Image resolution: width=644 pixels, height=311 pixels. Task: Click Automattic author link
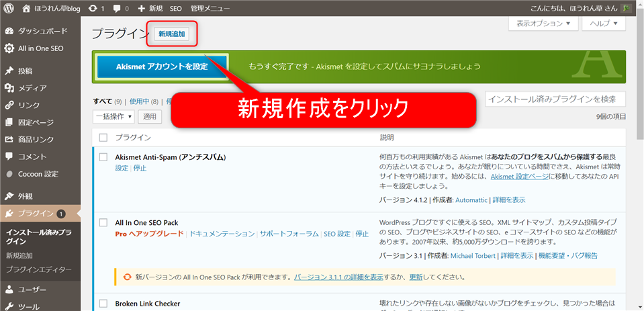(471, 200)
